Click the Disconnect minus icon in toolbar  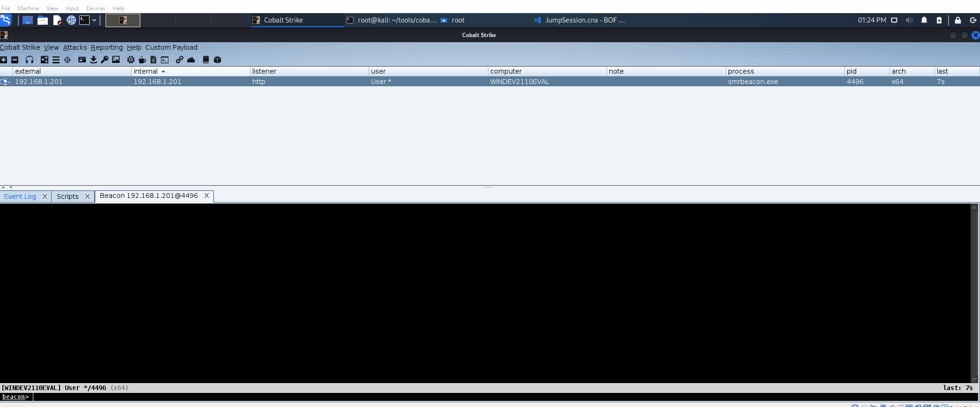point(15,60)
